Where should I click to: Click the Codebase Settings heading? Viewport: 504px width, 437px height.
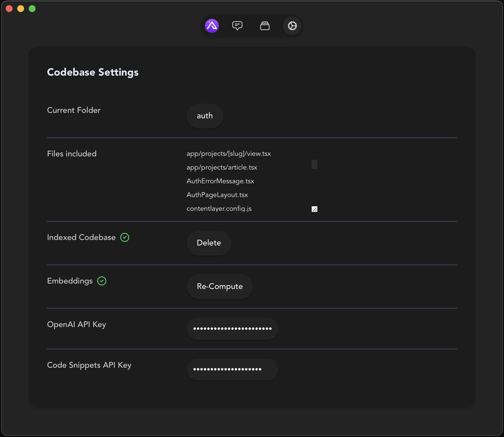(x=93, y=72)
